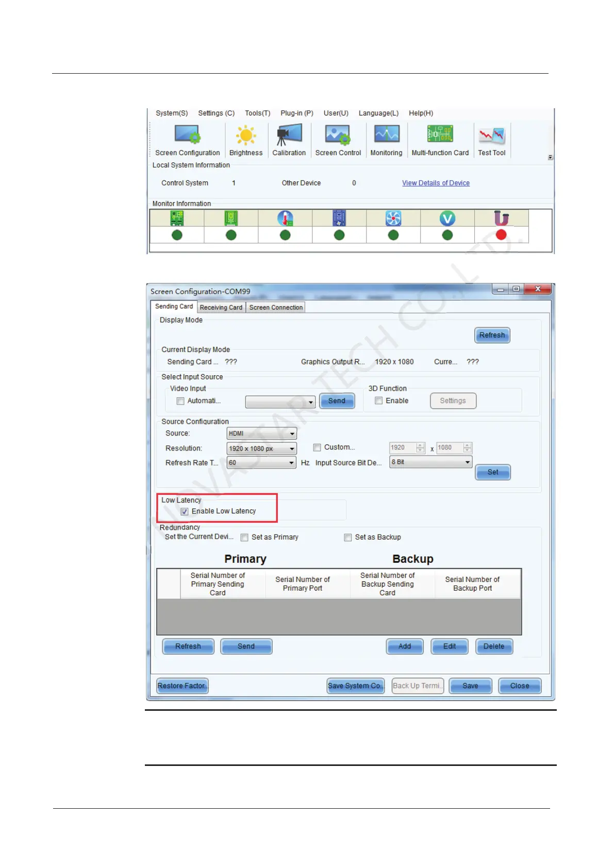Screen dimensions: 614x868
Task: Open the Multi-function Card tool
Action: 440,140
